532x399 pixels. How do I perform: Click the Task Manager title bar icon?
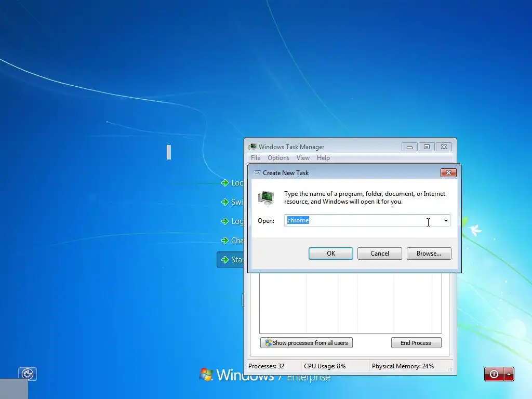[x=252, y=147]
